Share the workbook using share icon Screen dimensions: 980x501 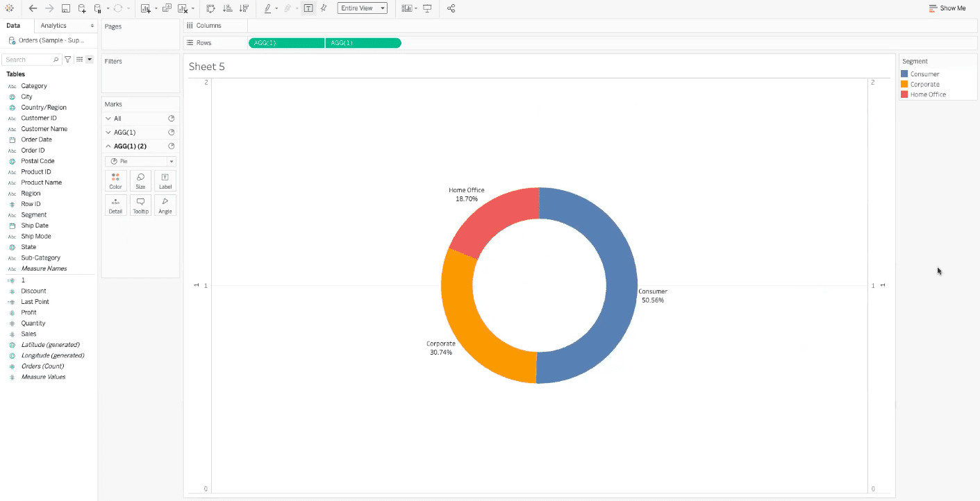(x=451, y=8)
